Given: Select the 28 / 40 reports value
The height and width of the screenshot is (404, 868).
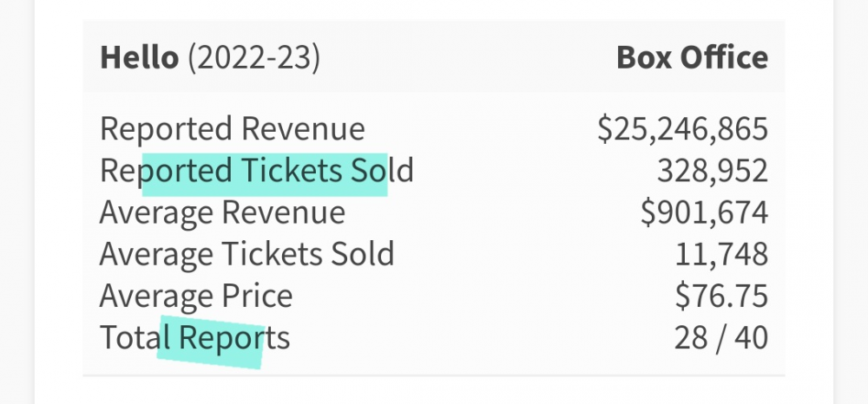Looking at the screenshot, I should [x=721, y=338].
